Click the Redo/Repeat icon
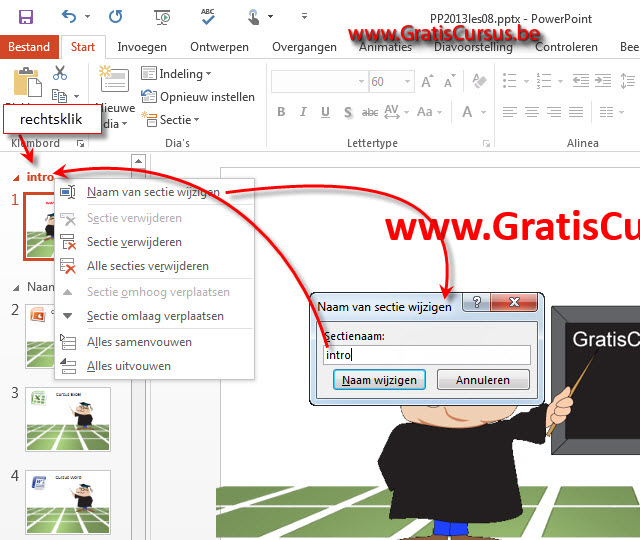The height and width of the screenshot is (540, 640). [x=116, y=17]
